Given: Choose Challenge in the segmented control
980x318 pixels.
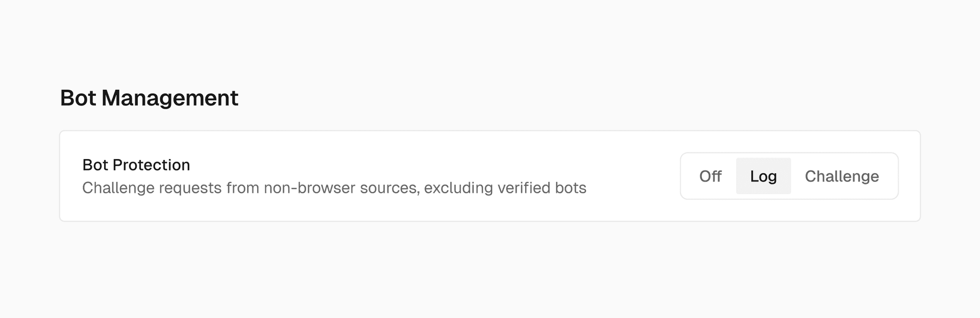Looking at the screenshot, I should (842, 176).
